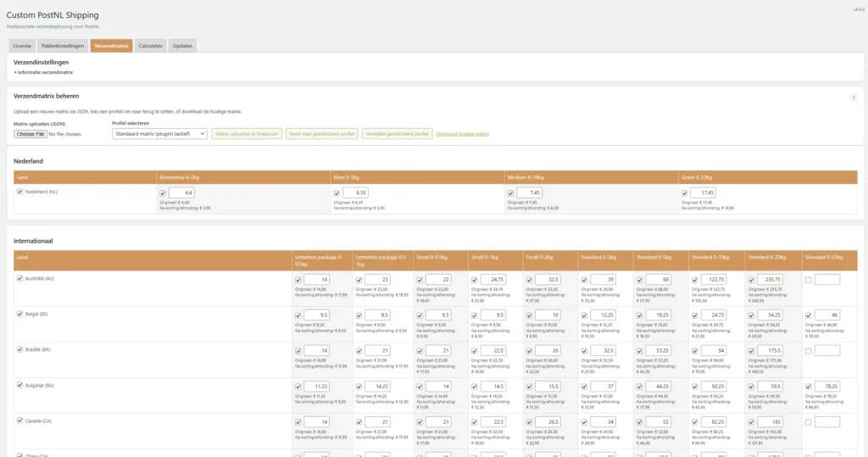868x457 pixels.
Task: Click the Standard 0-20kg column header
Action: pos(773,260)
